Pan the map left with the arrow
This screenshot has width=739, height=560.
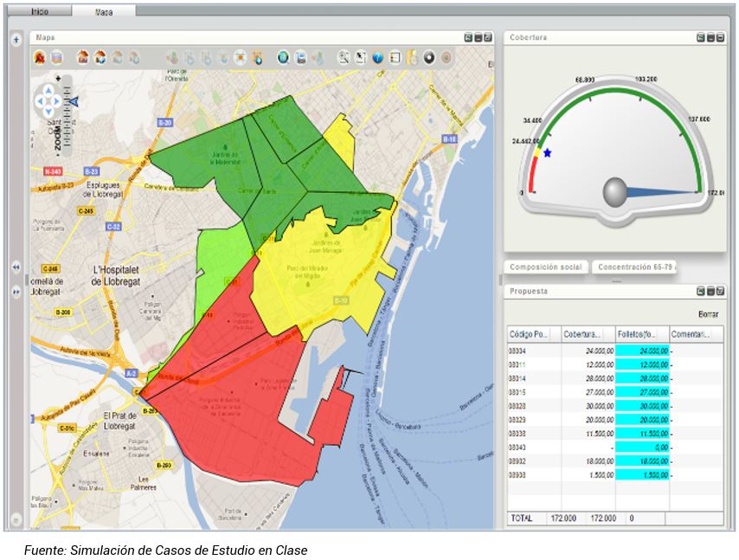pyautogui.click(x=40, y=101)
